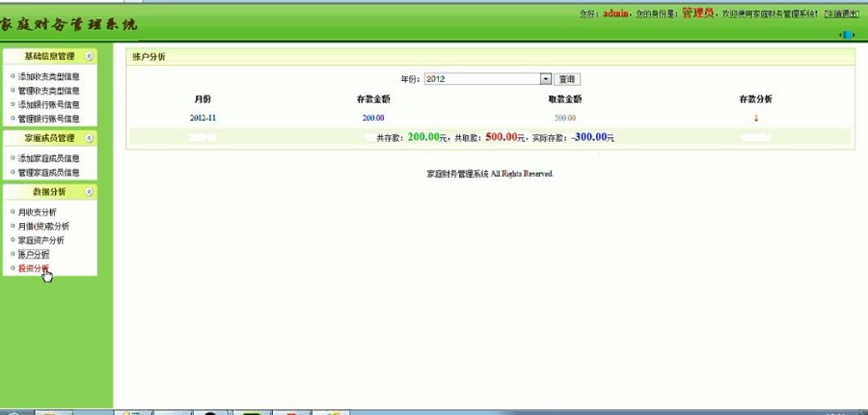Click the 家庭财务管理系统 logo title

68,25
